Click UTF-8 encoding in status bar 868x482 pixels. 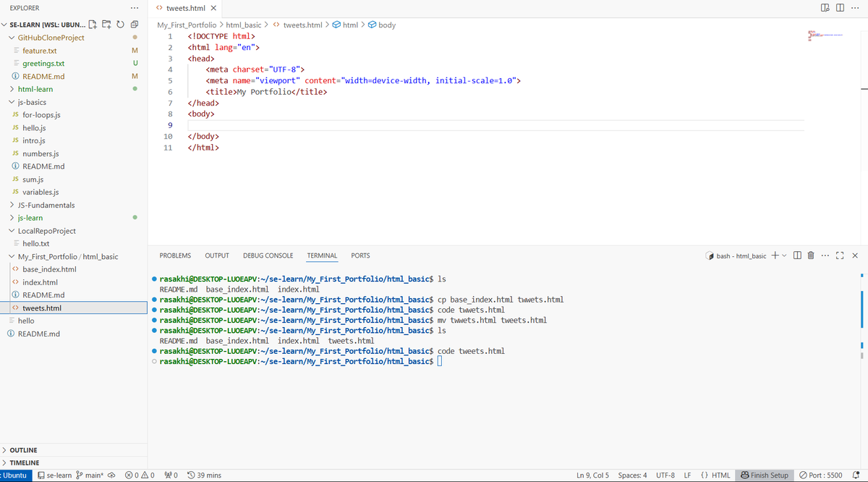665,475
